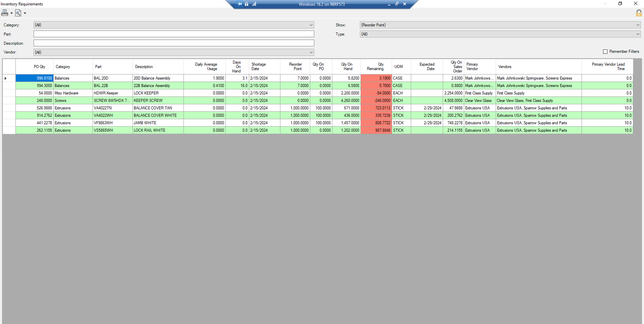Viewport: 644px width, 324px height.
Task: Open Print Preview from the toolbar
Action: (18, 13)
